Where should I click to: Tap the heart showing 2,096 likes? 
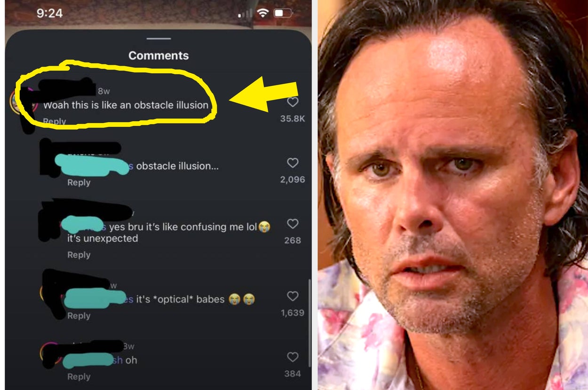293,163
